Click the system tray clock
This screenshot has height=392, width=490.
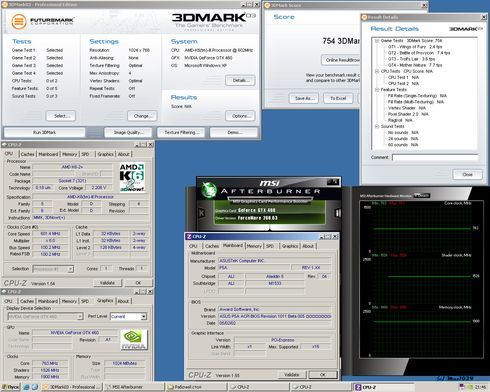click(x=481, y=387)
